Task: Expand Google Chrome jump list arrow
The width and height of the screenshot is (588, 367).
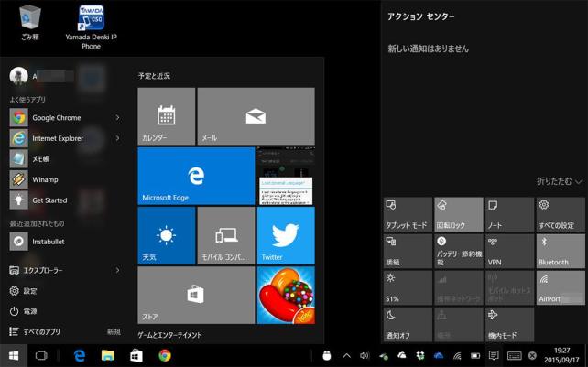Action: pos(118,118)
